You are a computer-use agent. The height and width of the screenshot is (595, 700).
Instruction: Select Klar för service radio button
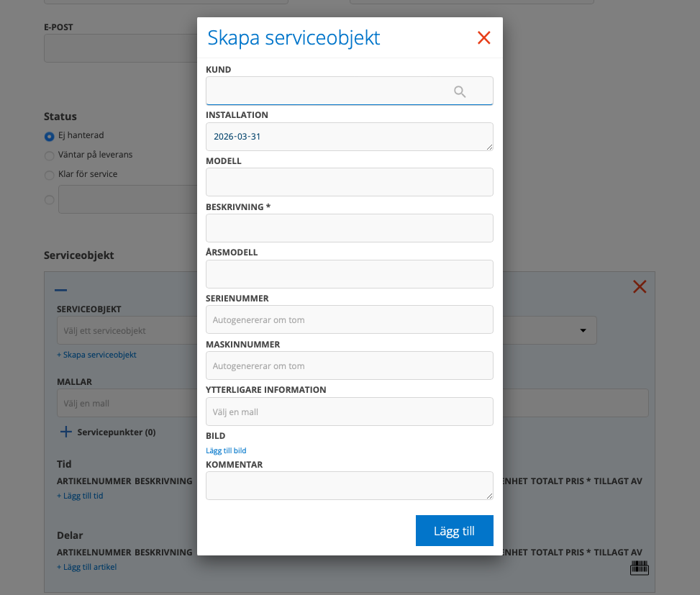click(50, 175)
